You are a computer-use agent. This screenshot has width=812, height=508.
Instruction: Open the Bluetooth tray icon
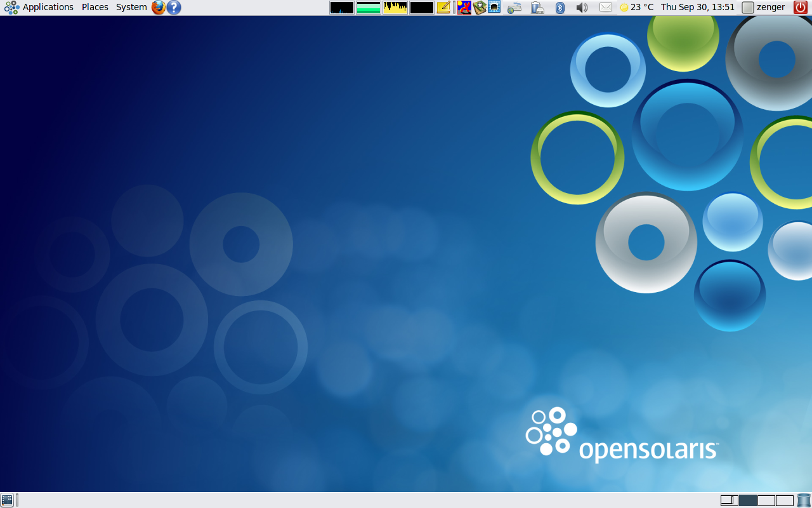pyautogui.click(x=560, y=8)
